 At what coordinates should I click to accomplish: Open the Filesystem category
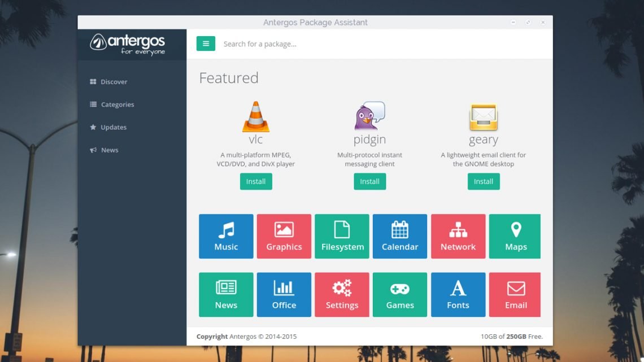[x=342, y=235]
